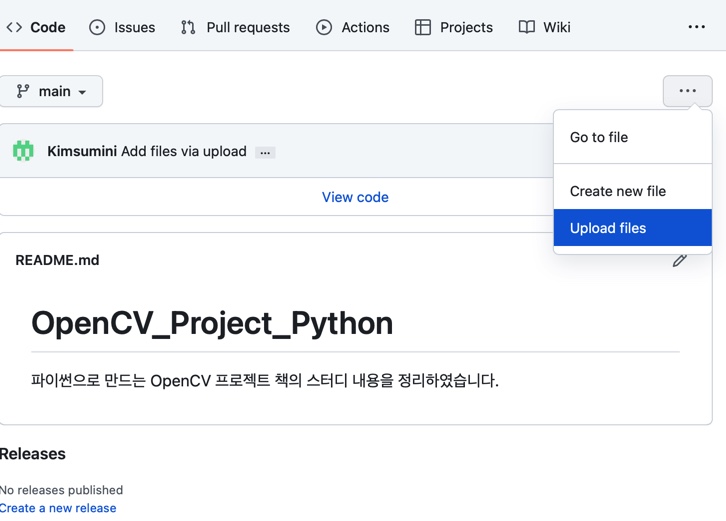Click the No releases published text
Screen dimensions: 726x521
62,490
